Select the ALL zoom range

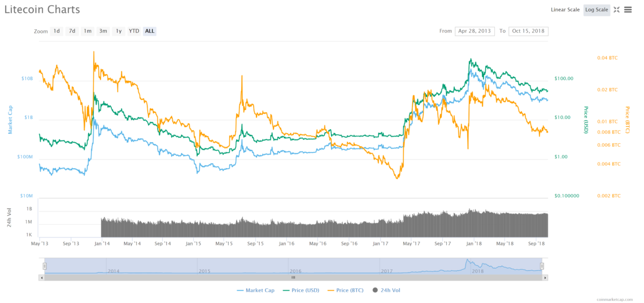(150, 31)
